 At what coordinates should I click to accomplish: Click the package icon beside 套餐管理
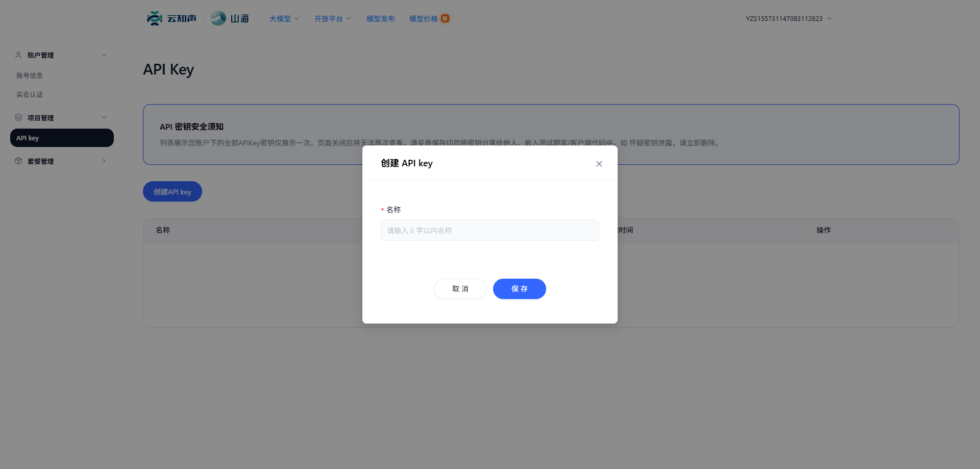click(18, 161)
